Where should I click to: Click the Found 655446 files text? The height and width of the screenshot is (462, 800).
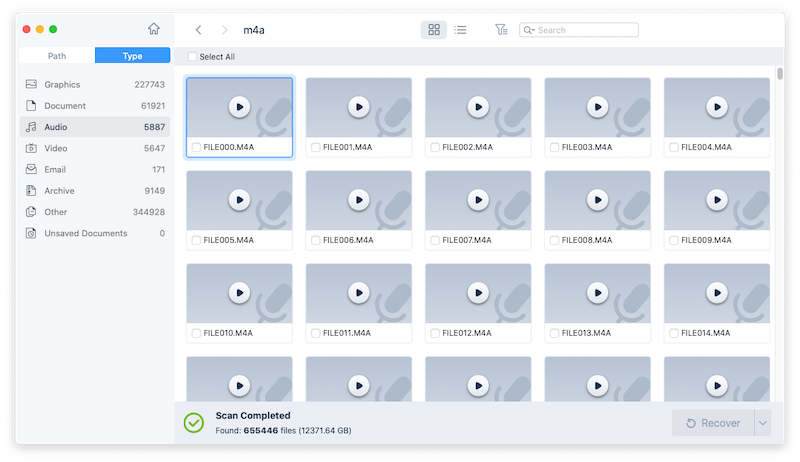tap(283, 430)
